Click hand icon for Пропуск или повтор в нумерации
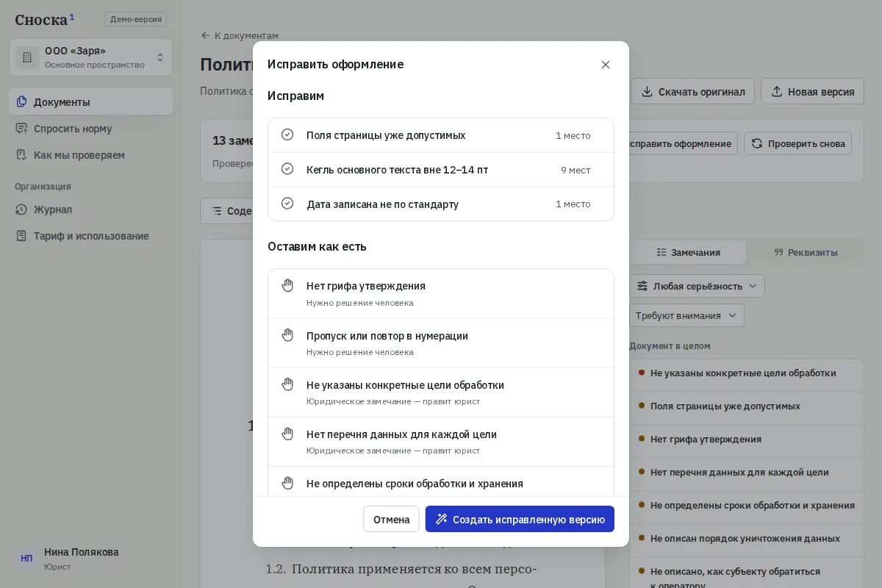882x588 pixels. pos(287,335)
